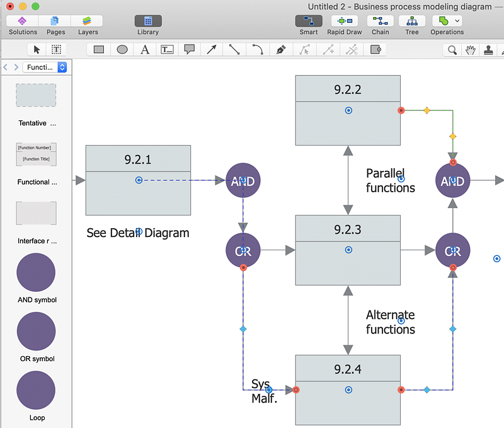Activate the Arc connector tool
This screenshot has height=428, width=504.
click(257, 49)
